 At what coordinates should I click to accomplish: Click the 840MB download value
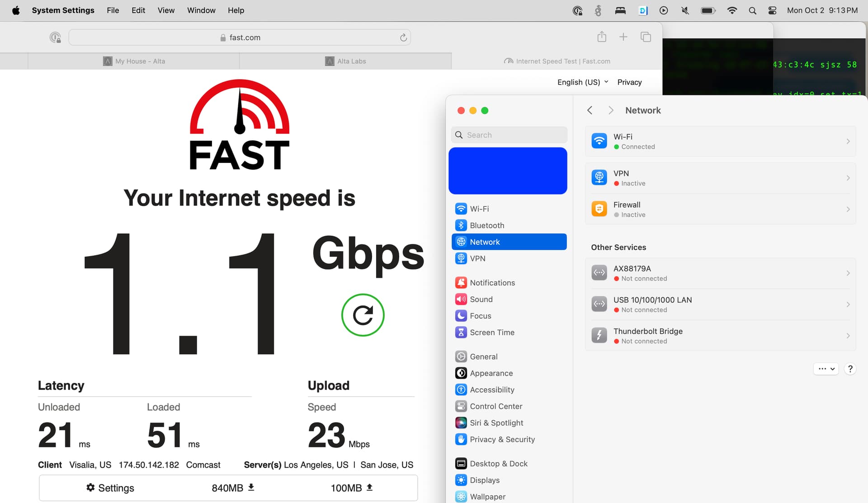click(x=233, y=488)
